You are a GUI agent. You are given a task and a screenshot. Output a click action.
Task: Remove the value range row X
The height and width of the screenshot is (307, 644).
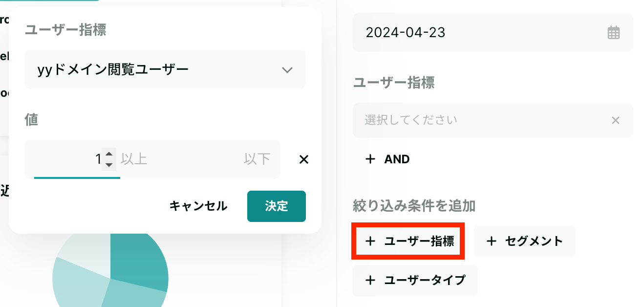click(304, 159)
